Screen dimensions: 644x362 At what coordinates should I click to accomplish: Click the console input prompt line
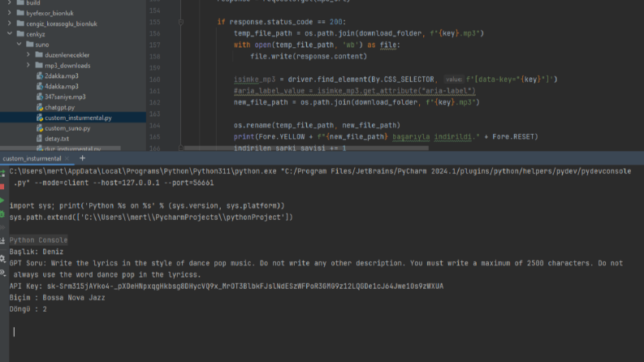click(x=326, y=332)
